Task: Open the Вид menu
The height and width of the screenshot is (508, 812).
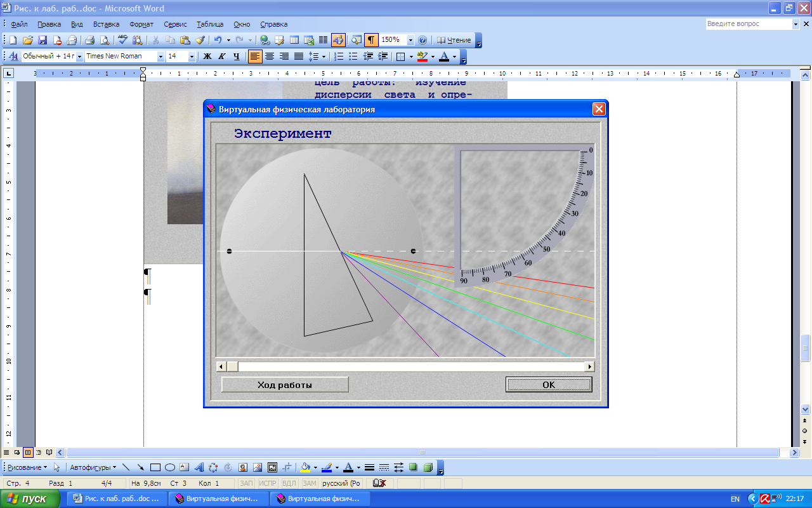Action: point(77,24)
